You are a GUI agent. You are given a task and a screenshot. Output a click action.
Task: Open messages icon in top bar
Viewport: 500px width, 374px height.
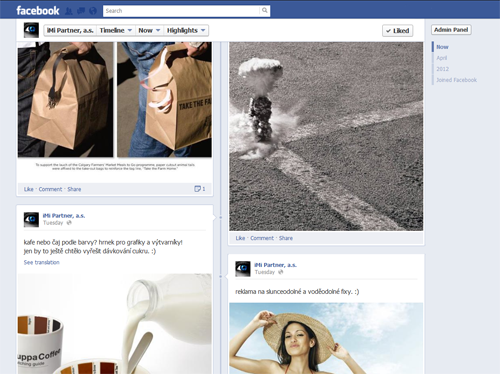tap(81, 11)
